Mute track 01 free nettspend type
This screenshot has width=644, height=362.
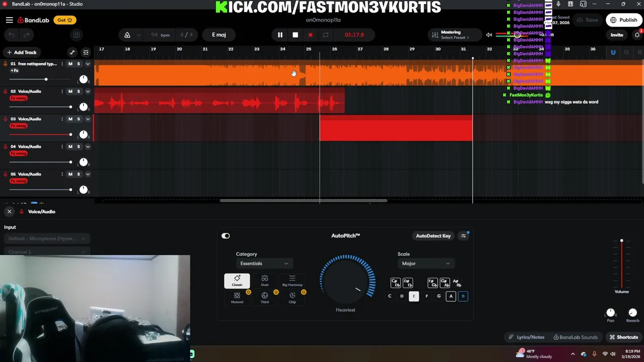click(x=70, y=64)
